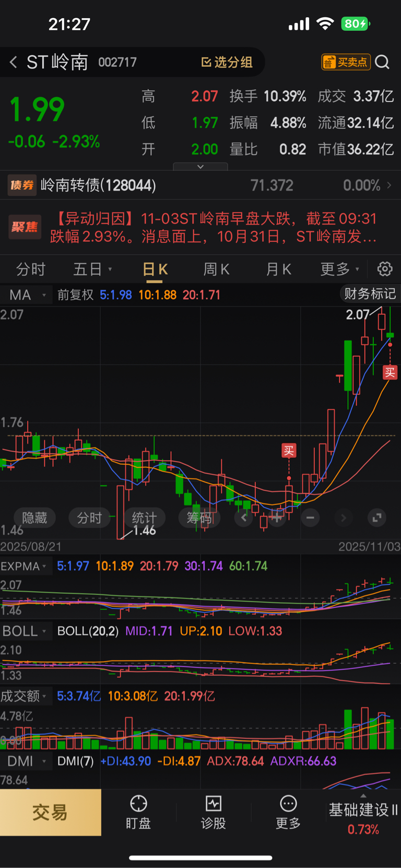Open the search magnifier icon
The height and width of the screenshot is (868, 401).
382,62
